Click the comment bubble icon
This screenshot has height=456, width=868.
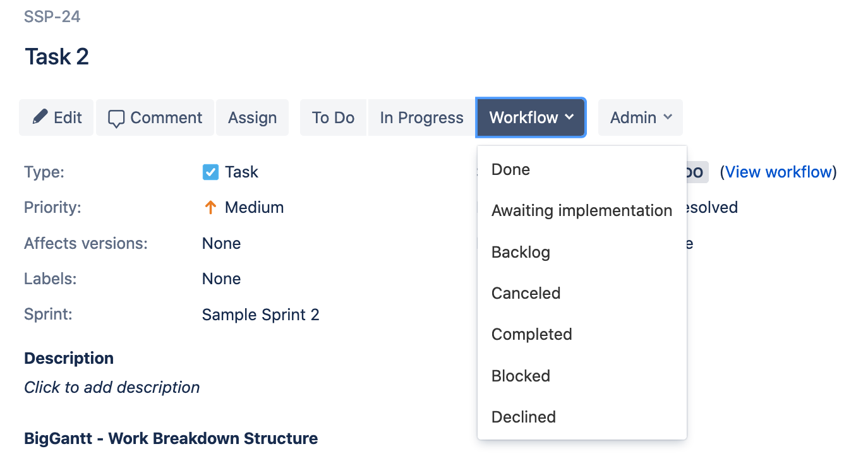point(116,117)
